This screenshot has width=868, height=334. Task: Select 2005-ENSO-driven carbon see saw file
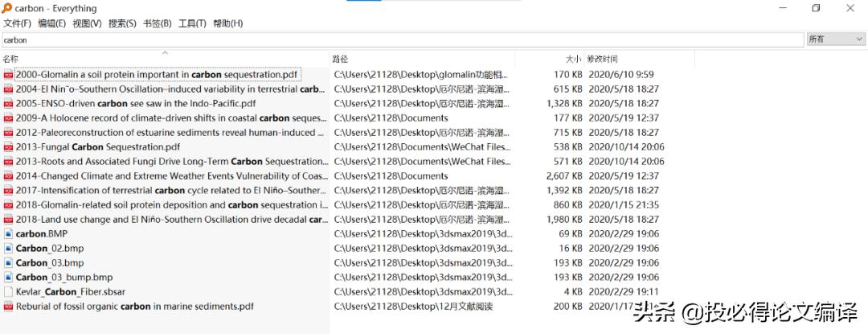tap(135, 104)
